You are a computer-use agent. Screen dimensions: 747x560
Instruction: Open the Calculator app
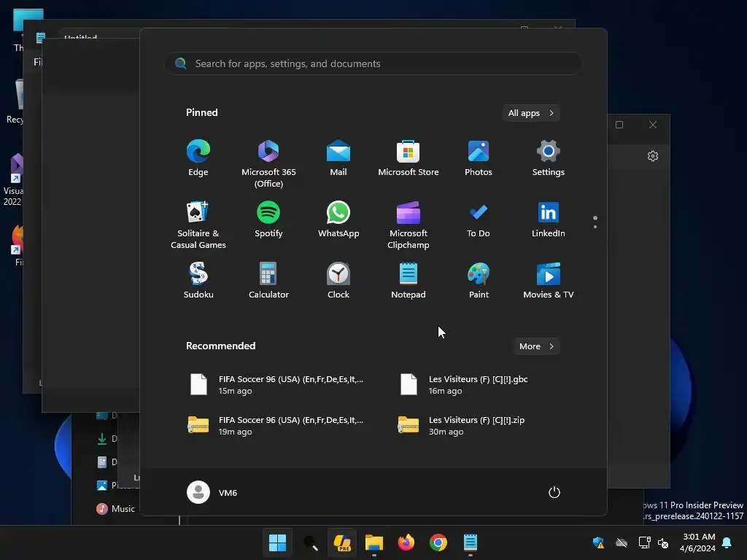[268, 281]
